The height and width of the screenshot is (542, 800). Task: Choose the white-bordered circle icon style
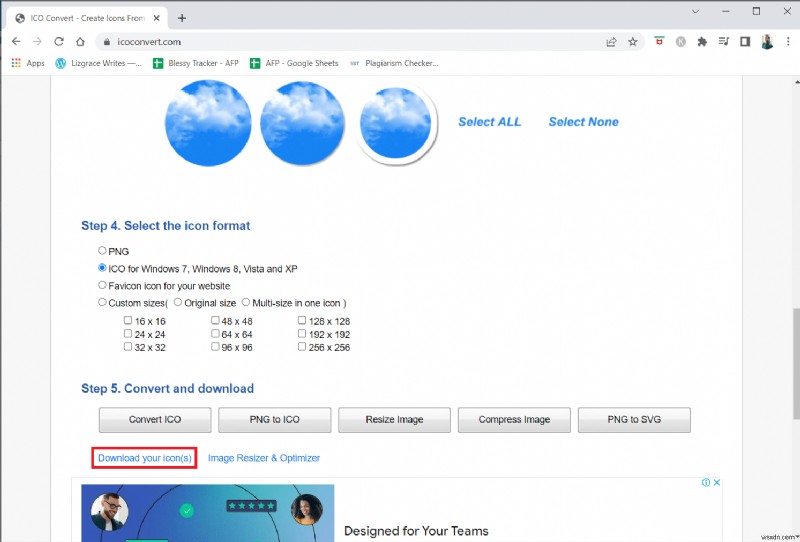tap(396, 124)
